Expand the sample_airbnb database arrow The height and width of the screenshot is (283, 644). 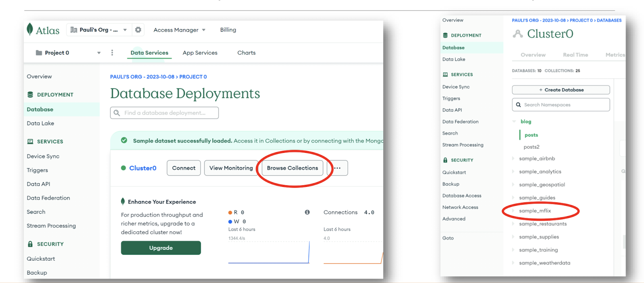point(513,159)
